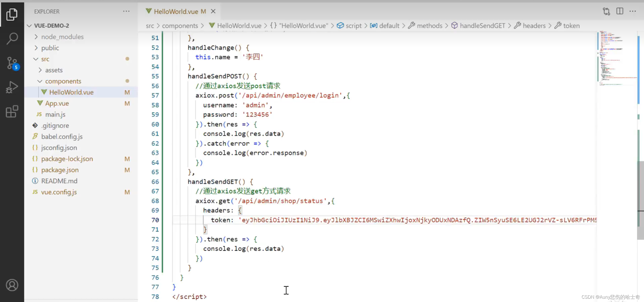Open the Extensions view icon

click(12, 111)
